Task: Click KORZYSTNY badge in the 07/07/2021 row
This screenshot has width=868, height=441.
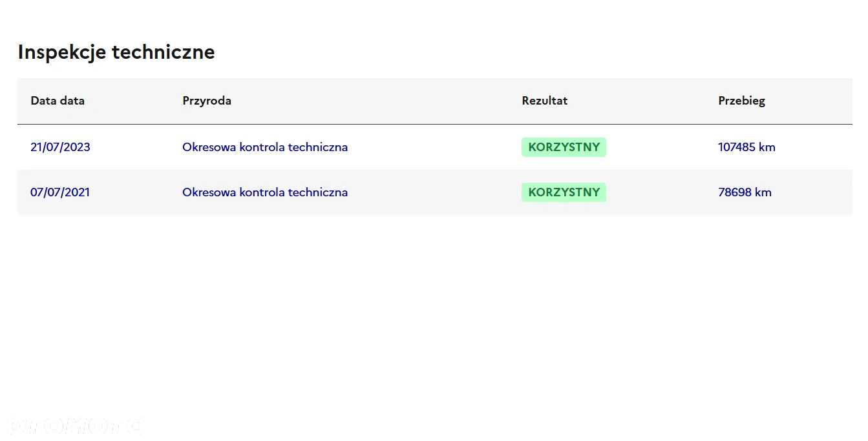Action: pyautogui.click(x=564, y=192)
